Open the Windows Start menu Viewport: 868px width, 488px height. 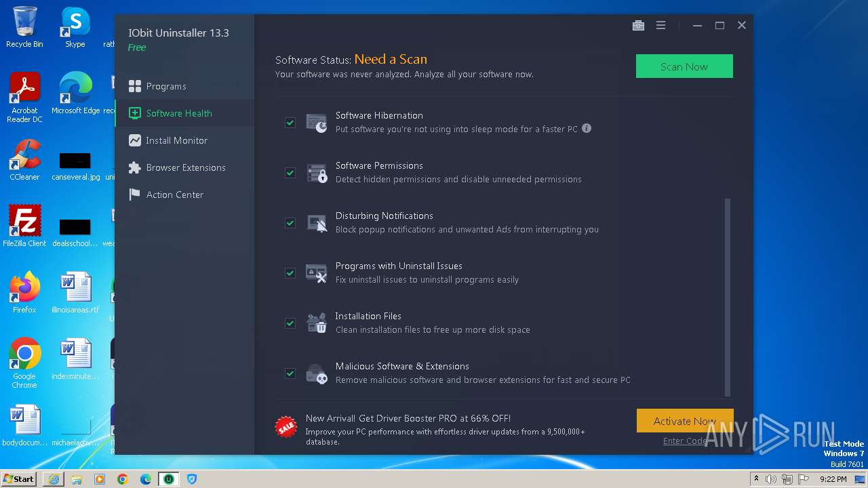point(19,479)
